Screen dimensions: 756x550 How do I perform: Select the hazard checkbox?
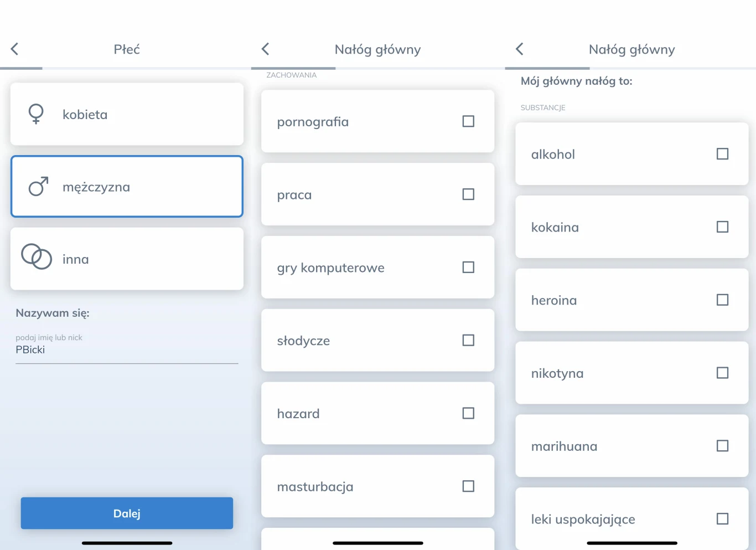(468, 413)
